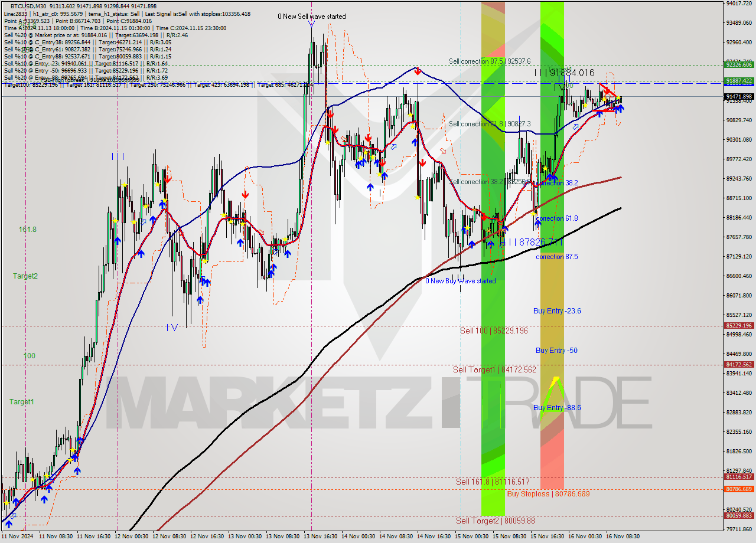This screenshot has width=756, height=543.
Task: Click the green 92326.606 price tag
Action: (739, 65)
